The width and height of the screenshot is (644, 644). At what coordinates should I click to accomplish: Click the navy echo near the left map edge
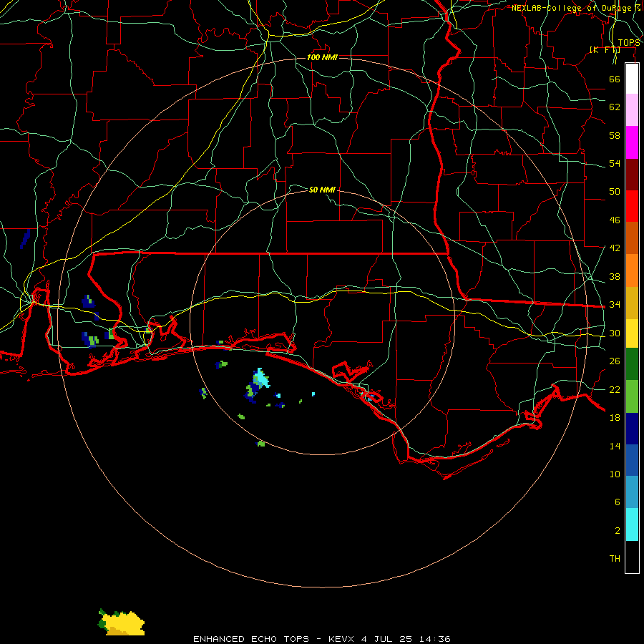tap(25, 239)
